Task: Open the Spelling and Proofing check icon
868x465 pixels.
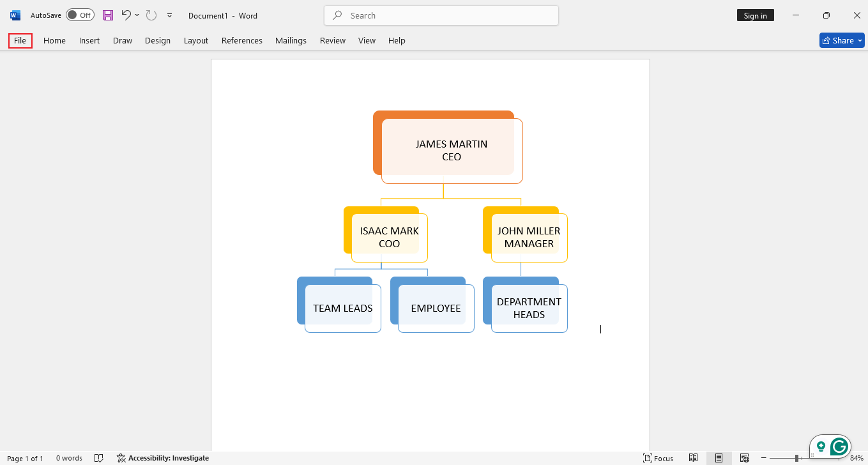Action: coord(99,458)
